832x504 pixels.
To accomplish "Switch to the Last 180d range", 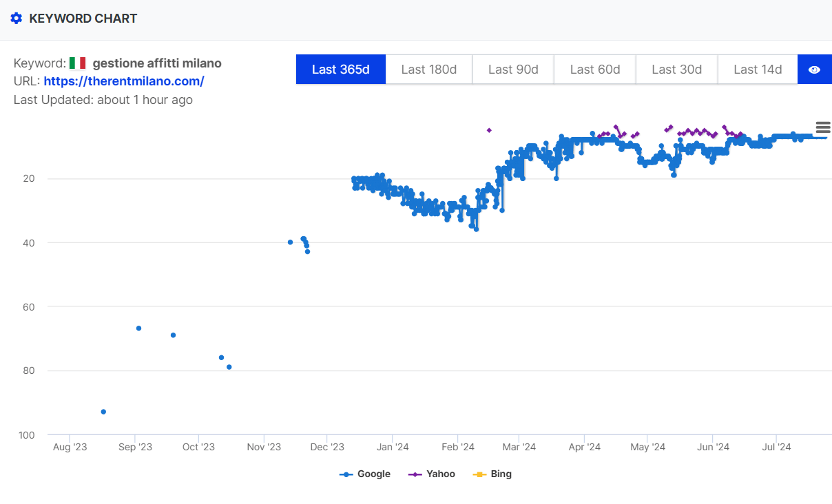I will tap(428, 70).
